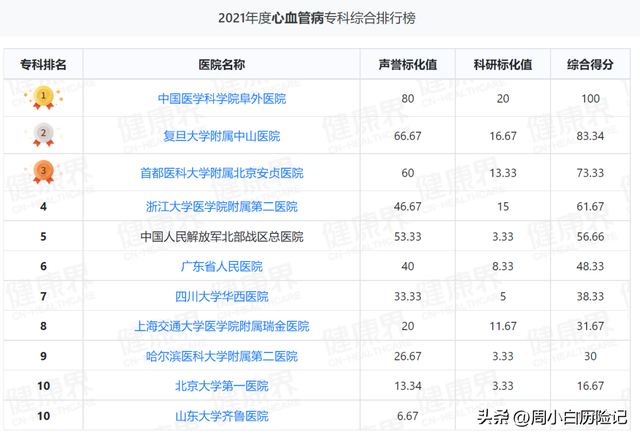Click the gold rank 1 medal icon
Viewport: 640px width, 438px height.
(x=43, y=98)
